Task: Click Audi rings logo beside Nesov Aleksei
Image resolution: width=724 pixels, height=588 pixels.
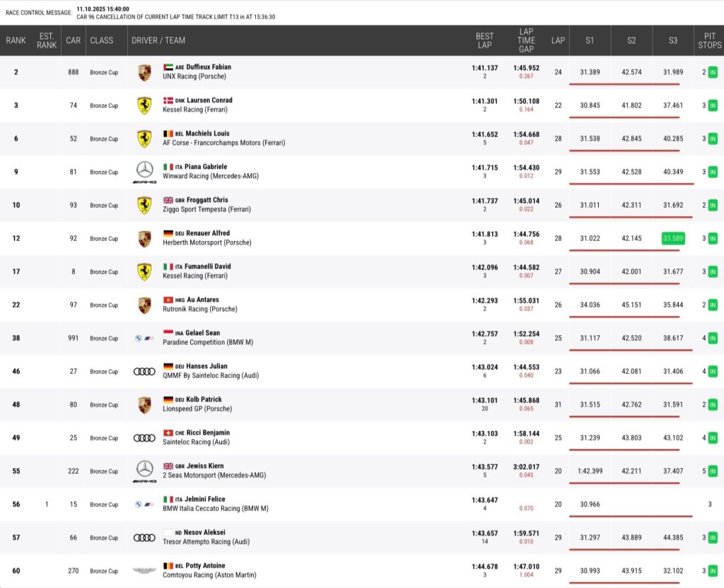Action: point(144,538)
